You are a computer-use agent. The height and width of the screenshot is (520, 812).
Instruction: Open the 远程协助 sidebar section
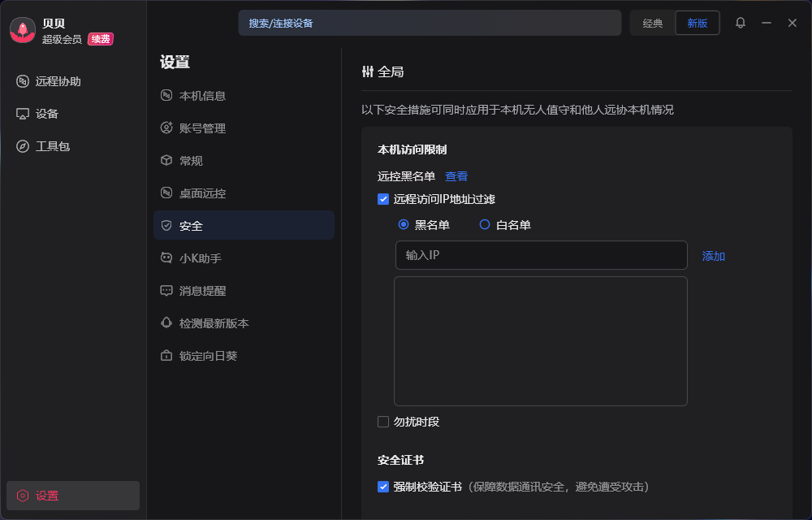pyautogui.click(x=58, y=81)
